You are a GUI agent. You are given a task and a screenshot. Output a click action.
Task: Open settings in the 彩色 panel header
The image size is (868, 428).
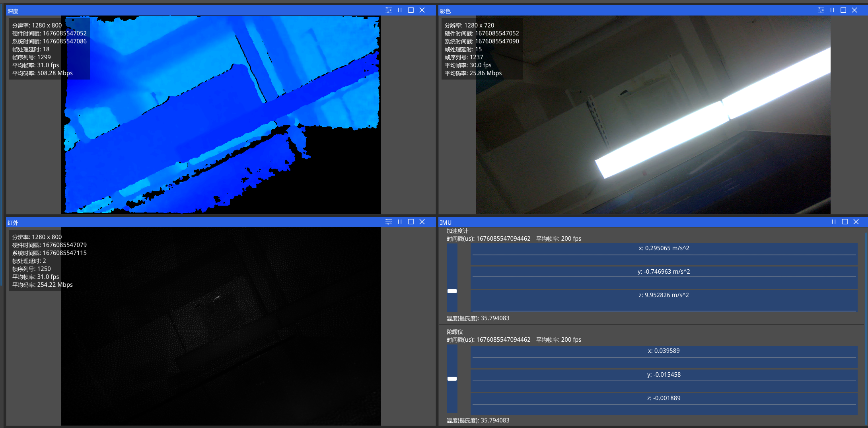(821, 10)
